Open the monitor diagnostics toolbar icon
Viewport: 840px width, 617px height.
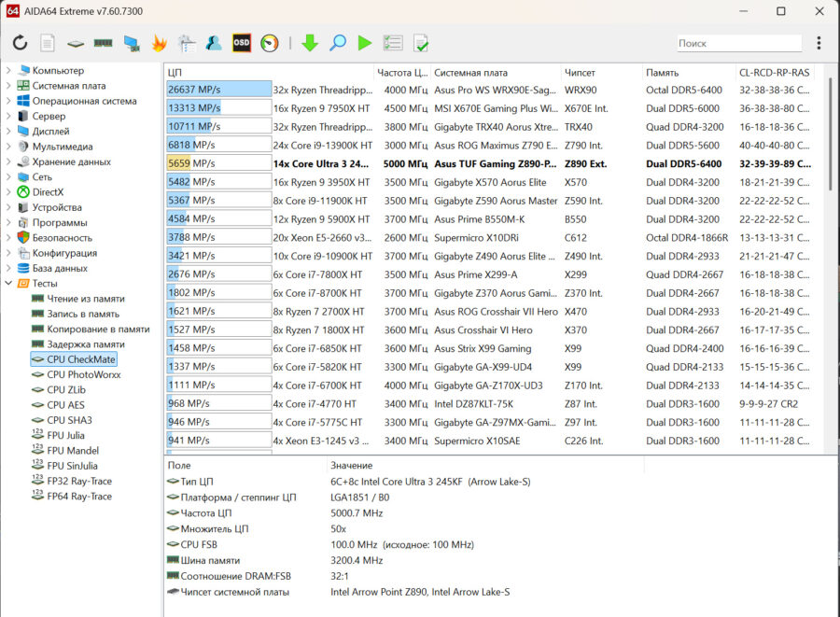pyautogui.click(x=187, y=43)
